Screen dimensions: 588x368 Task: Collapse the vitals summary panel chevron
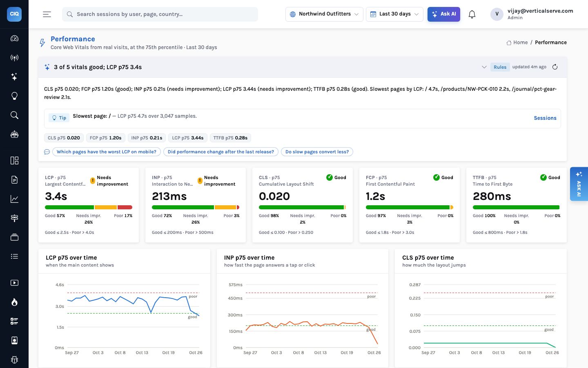[484, 67]
